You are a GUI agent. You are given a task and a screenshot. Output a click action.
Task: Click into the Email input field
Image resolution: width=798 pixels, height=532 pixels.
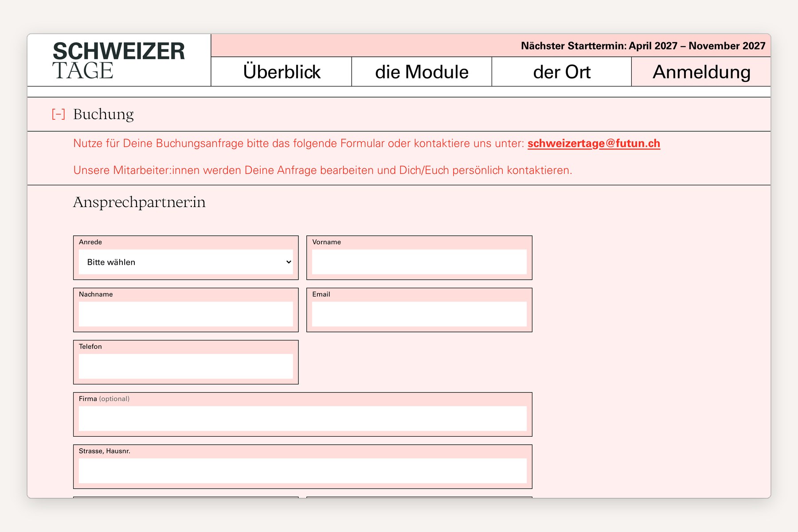[419, 314]
